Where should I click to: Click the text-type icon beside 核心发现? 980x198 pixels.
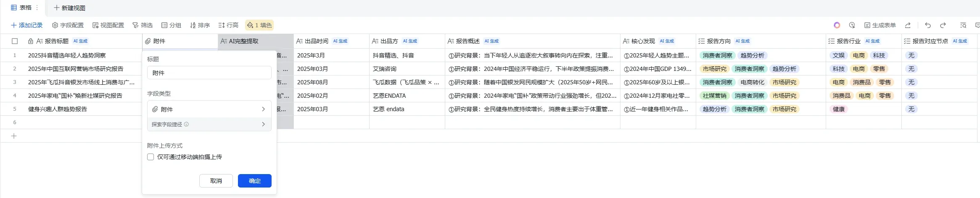click(626, 41)
